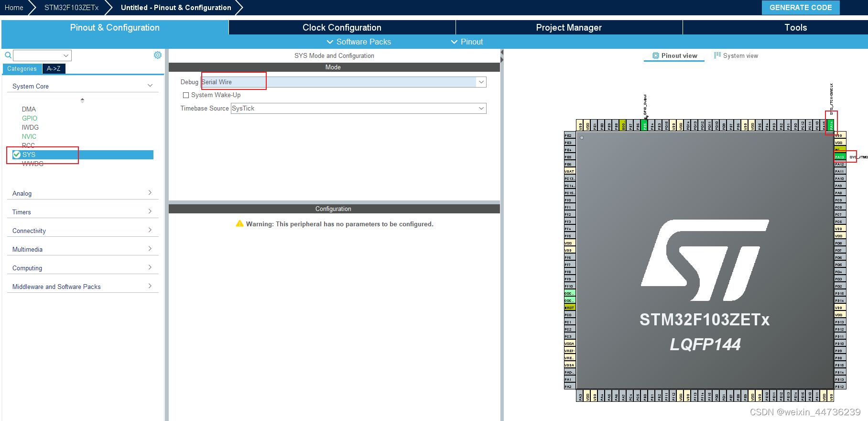Click the green checkmark icon beside SYS

pos(17,155)
